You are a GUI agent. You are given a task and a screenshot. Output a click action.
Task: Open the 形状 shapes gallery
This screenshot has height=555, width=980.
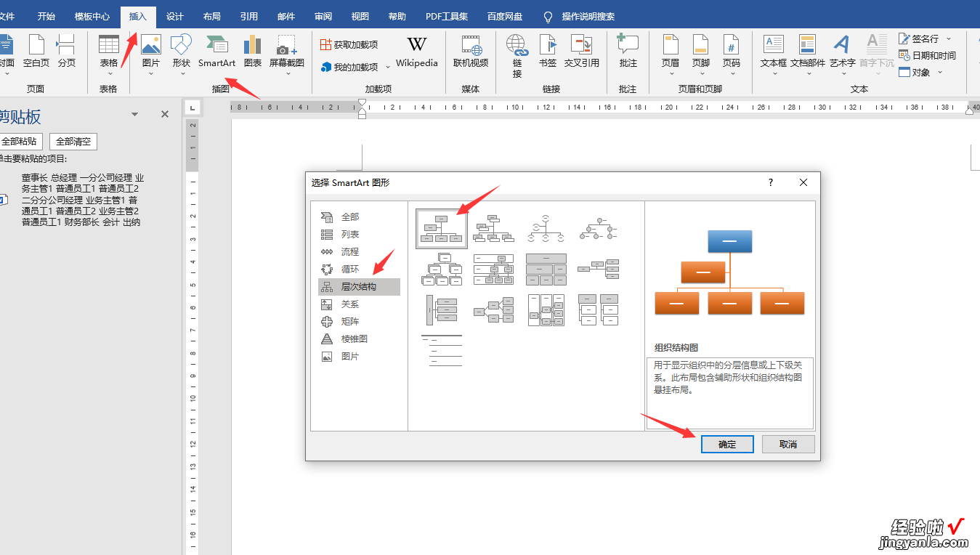click(182, 54)
